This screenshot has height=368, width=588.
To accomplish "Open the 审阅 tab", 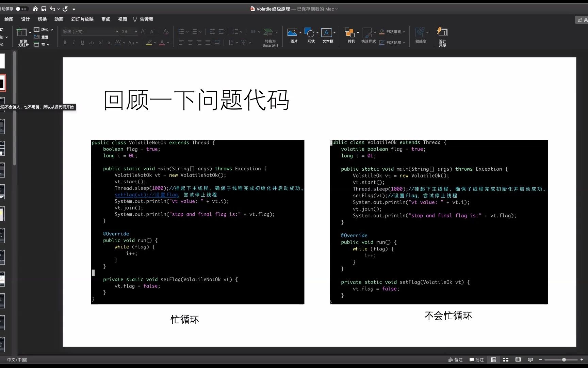I will (x=106, y=19).
